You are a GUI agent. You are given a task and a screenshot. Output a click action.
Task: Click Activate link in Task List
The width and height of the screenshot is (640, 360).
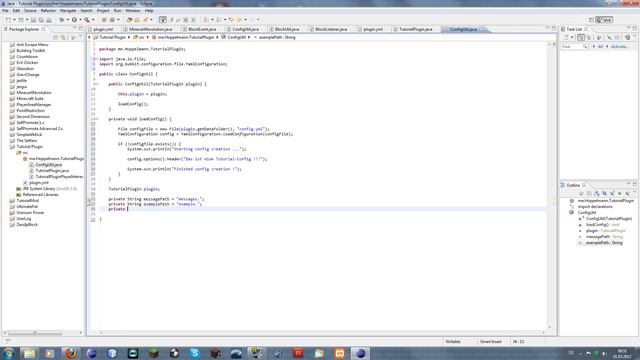pyautogui.click(x=620, y=47)
